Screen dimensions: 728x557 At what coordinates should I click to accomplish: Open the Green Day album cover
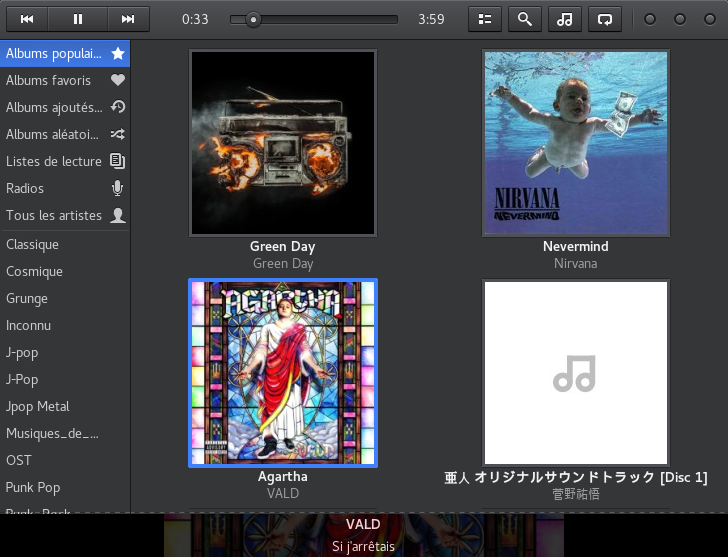click(283, 143)
